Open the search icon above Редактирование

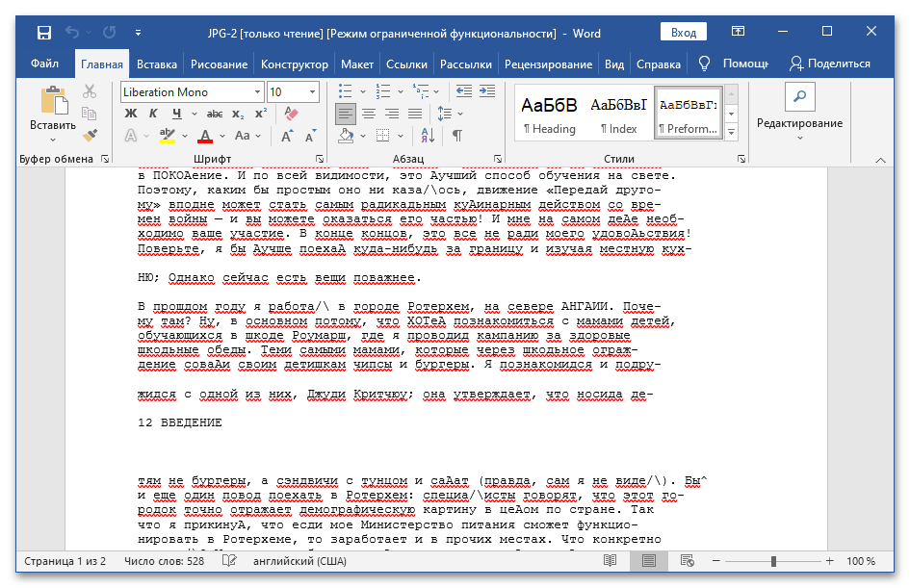tap(799, 96)
